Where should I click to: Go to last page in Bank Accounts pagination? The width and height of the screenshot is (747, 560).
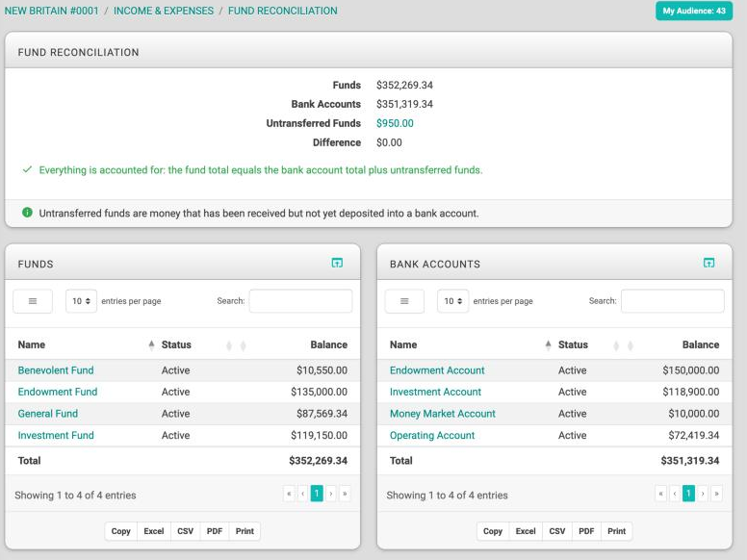tap(716, 494)
